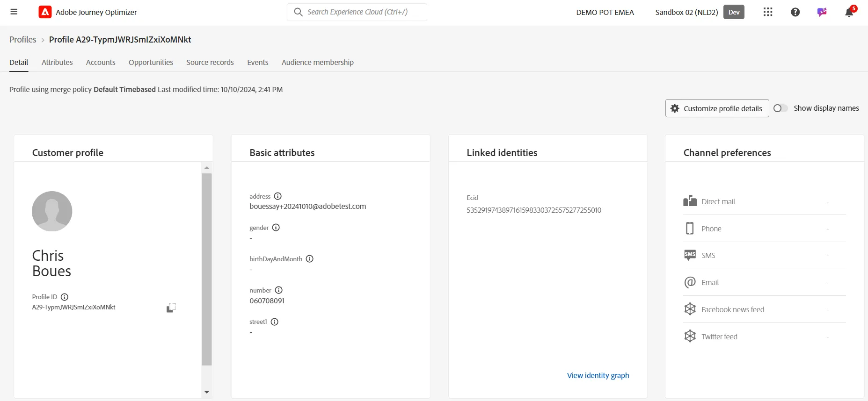Click the Customize profile details button
This screenshot has height=401, width=868.
[x=717, y=108]
